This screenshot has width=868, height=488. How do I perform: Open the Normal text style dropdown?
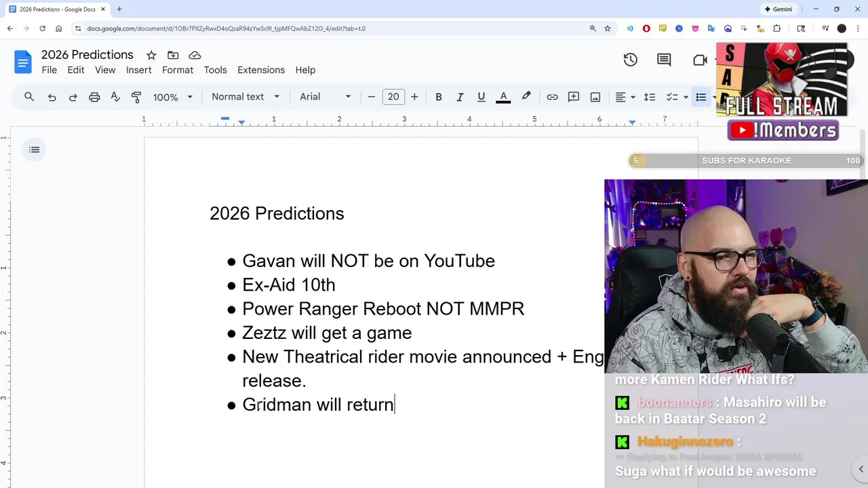click(x=245, y=97)
